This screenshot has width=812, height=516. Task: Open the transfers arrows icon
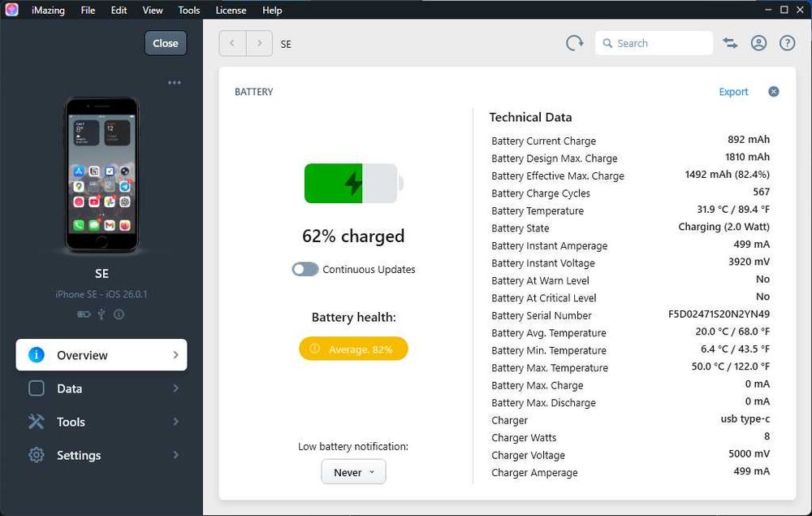click(x=731, y=43)
